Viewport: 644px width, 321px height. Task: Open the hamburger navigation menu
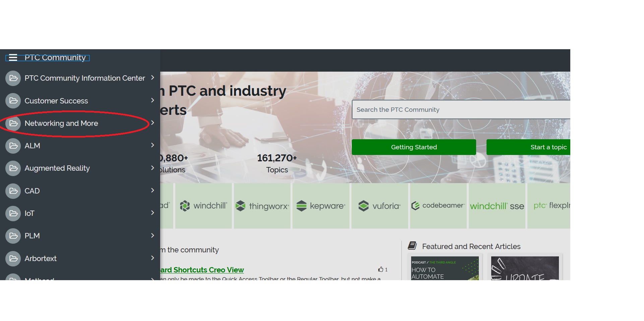tap(13, 57)
